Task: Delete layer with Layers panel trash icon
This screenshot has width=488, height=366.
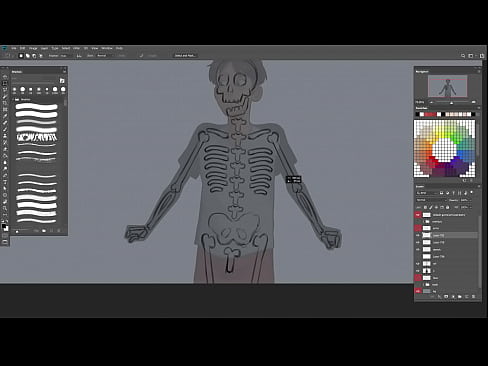Action: 473,296
